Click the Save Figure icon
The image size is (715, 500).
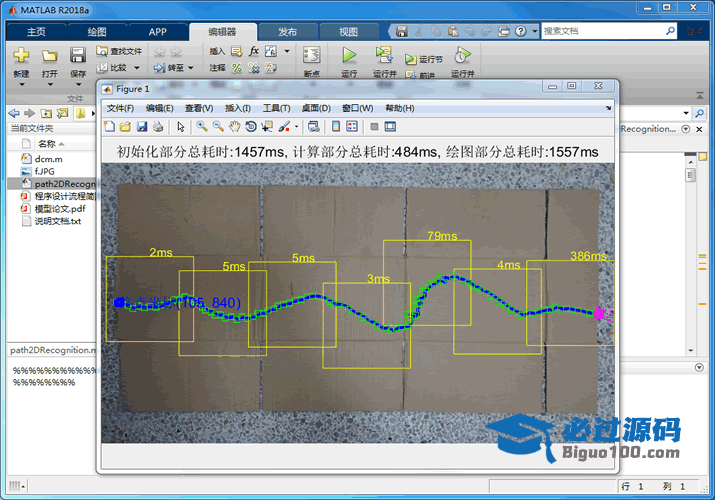point(142,127)
